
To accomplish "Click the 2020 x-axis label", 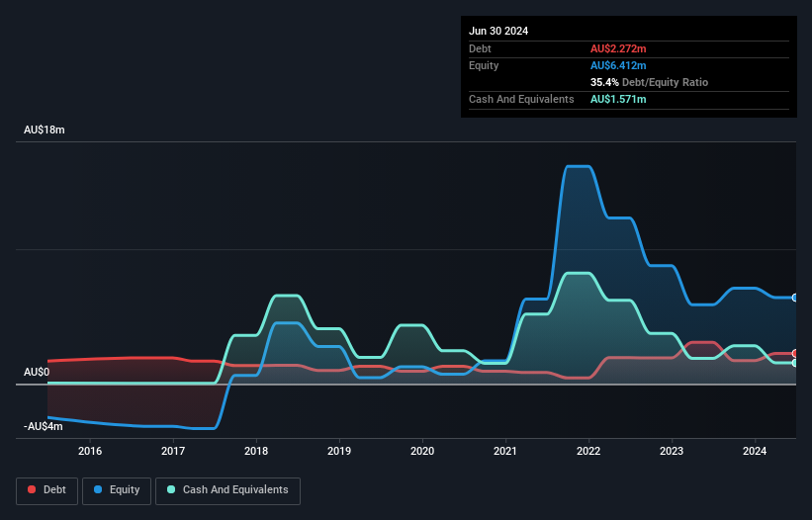I will click(x=422, y=451).
